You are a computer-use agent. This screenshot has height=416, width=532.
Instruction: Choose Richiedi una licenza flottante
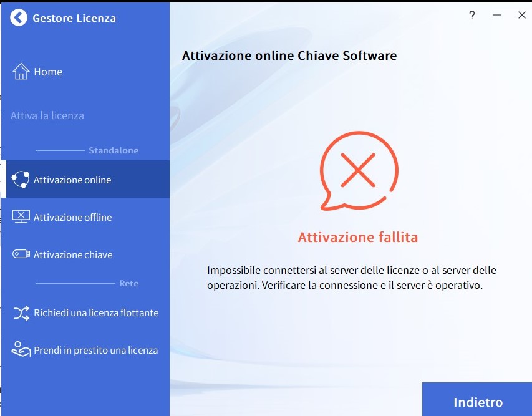pos(96,313)
